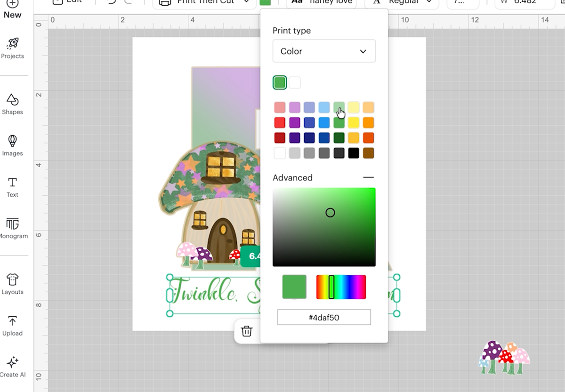Click the green color swatch in top toolbar
The image size is (565, 392).
click(266, 1)
